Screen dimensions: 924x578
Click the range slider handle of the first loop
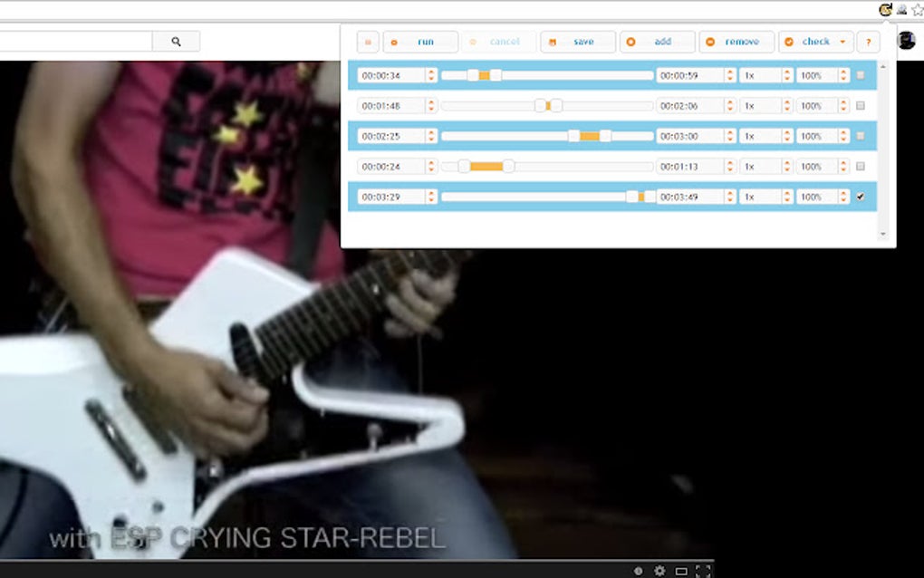click(x=482, y=75)
